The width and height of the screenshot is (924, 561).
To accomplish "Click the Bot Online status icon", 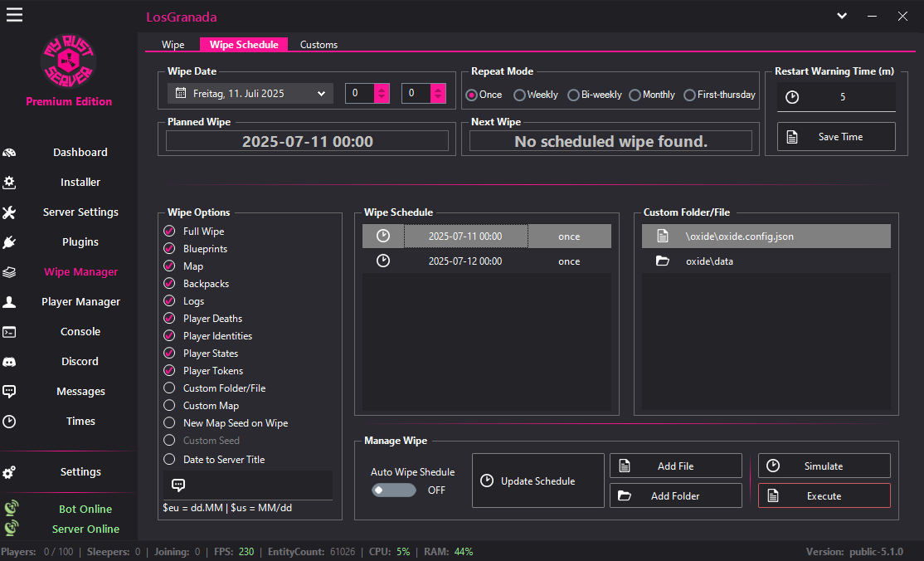I will pyautogui.click(x=11, y=508).
